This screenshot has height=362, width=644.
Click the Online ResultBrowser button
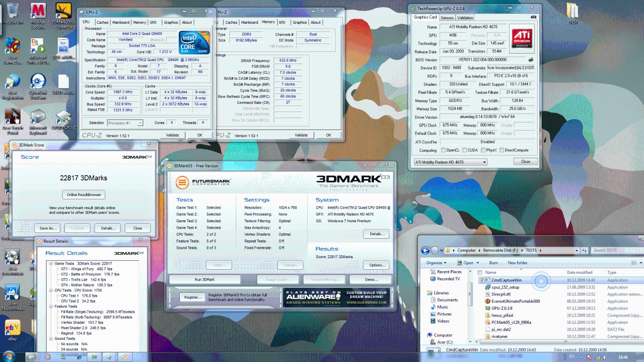(x=84, y=194)
